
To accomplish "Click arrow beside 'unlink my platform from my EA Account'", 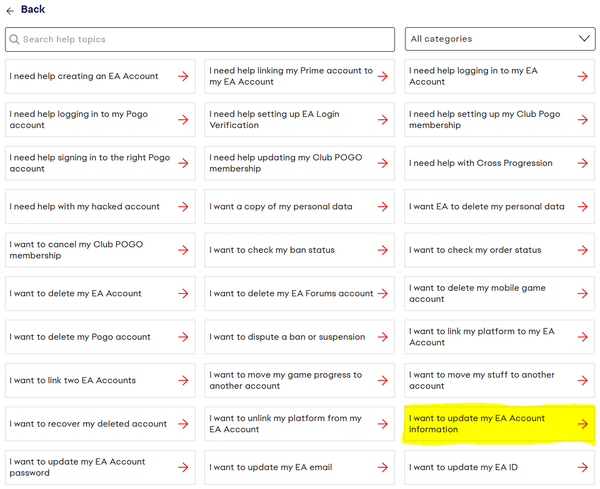I will coord(383,424).
